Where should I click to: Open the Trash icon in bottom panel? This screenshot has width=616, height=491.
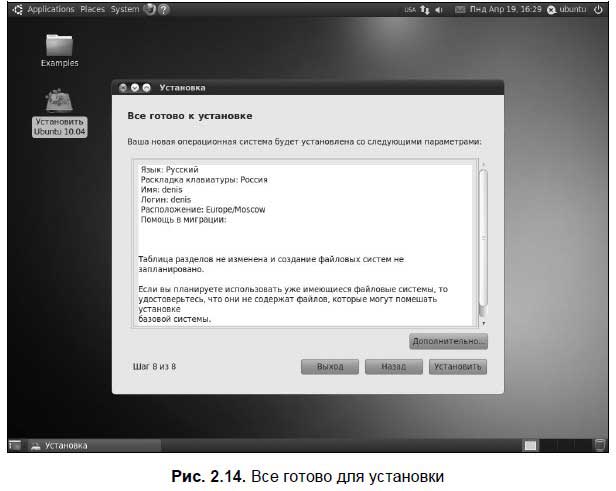click(x=598, y=446)
